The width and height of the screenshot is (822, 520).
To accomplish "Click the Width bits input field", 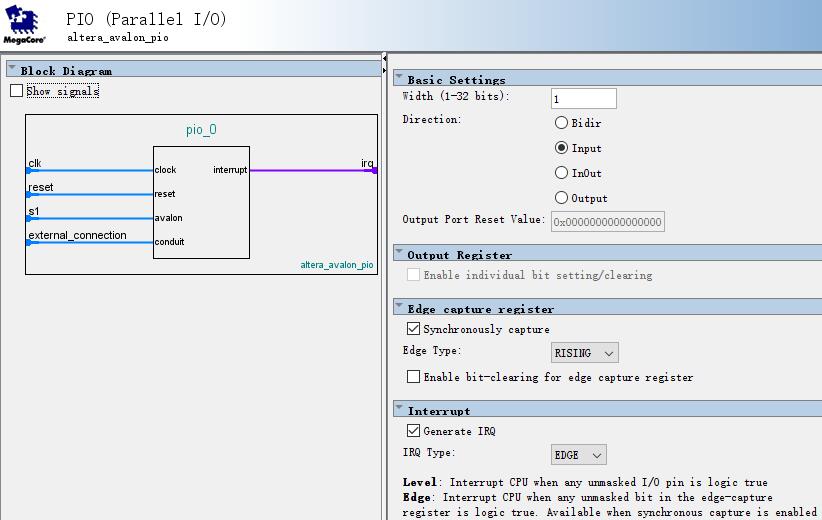I will (x=583, y=99).
